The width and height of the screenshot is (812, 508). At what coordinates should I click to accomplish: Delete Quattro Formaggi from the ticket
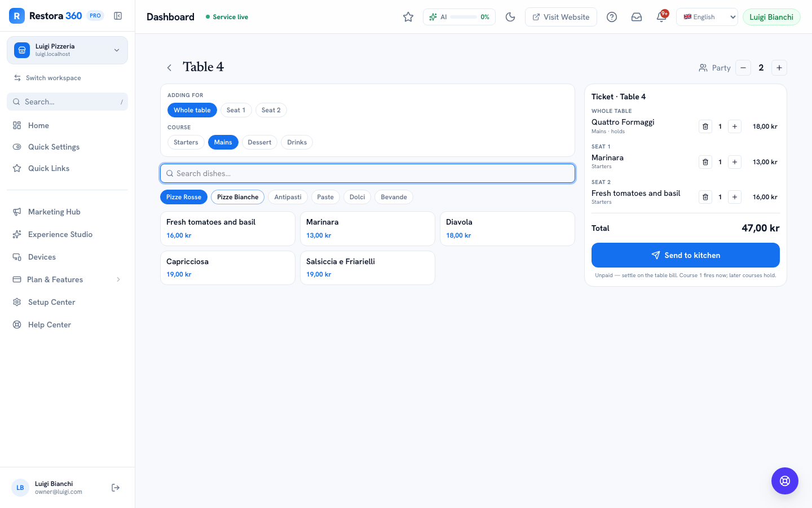pos(705,126)
